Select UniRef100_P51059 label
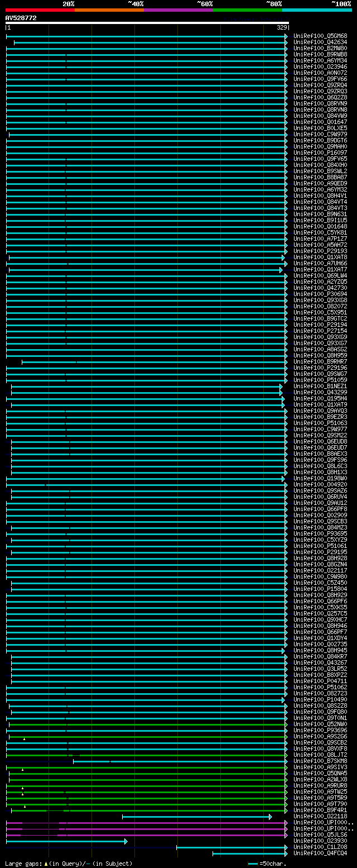 click(320, 380)
